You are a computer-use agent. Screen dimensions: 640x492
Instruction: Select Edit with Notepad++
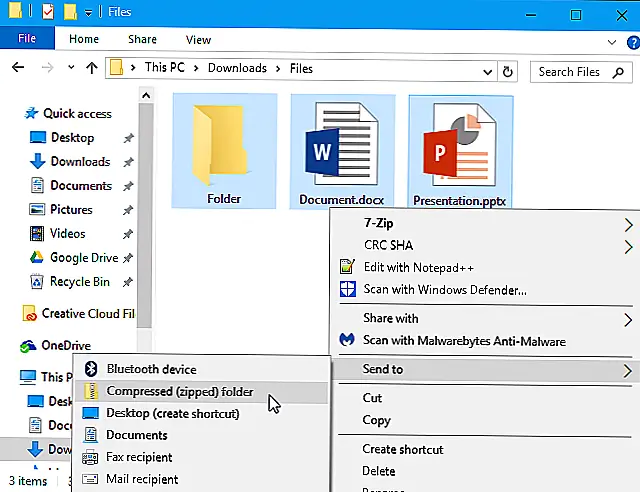tap(418, 267)
